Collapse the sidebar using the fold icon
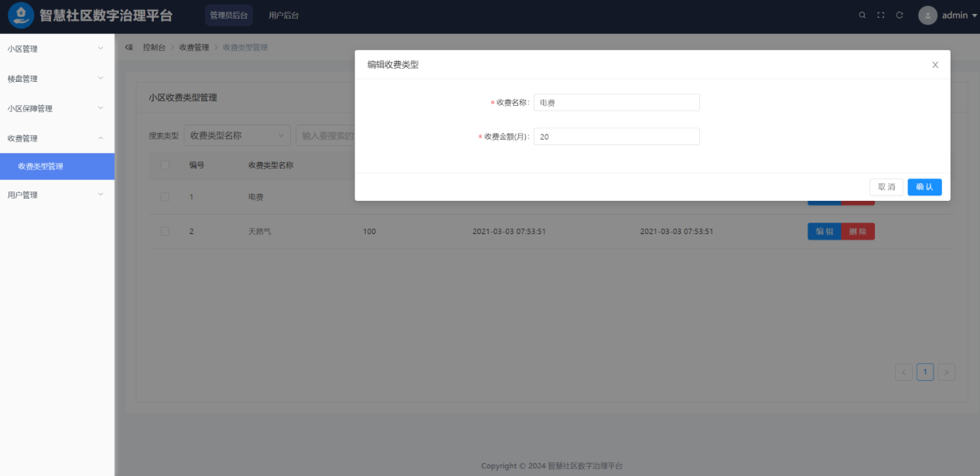980x476 pixels. pos(128,46)
